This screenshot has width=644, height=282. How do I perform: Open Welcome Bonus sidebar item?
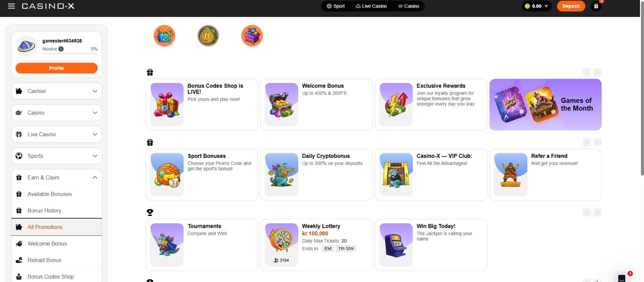click(56, 244)
